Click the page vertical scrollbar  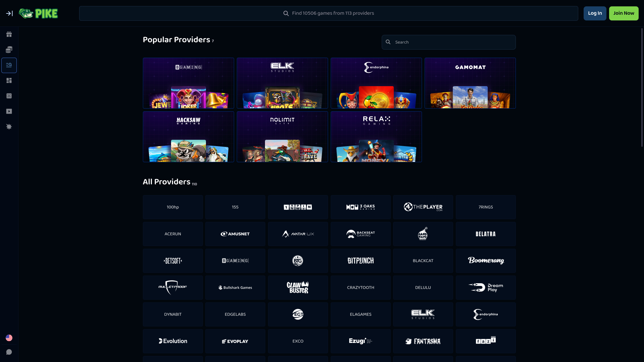coord(642,87)
